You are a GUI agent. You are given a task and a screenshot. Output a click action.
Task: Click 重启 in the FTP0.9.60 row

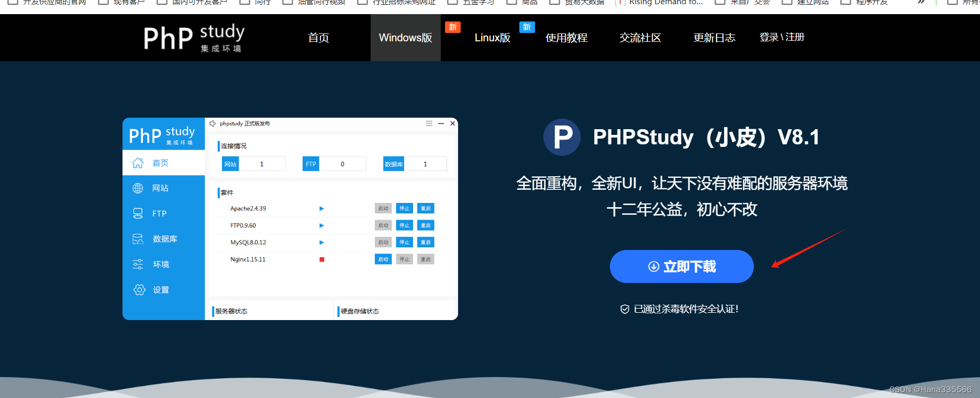pos(426,225)
